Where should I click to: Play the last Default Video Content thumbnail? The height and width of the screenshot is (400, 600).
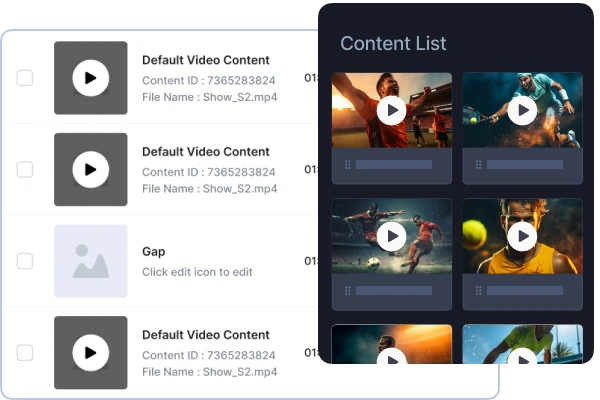91,353
